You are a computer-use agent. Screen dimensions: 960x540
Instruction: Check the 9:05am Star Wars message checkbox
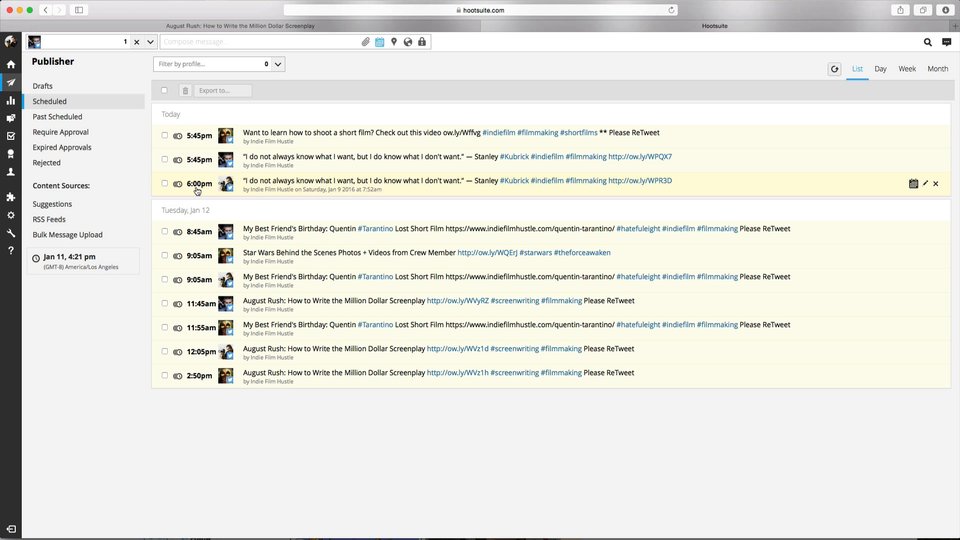point(165,255)
